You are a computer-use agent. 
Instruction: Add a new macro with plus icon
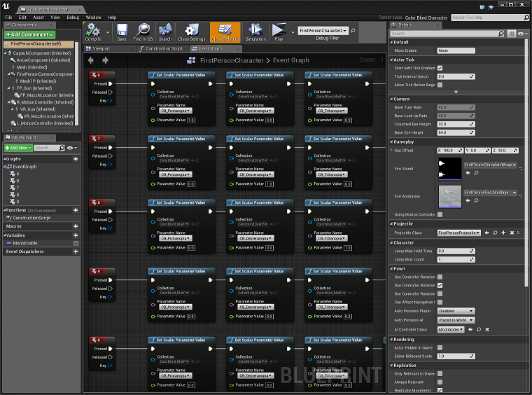76,226
